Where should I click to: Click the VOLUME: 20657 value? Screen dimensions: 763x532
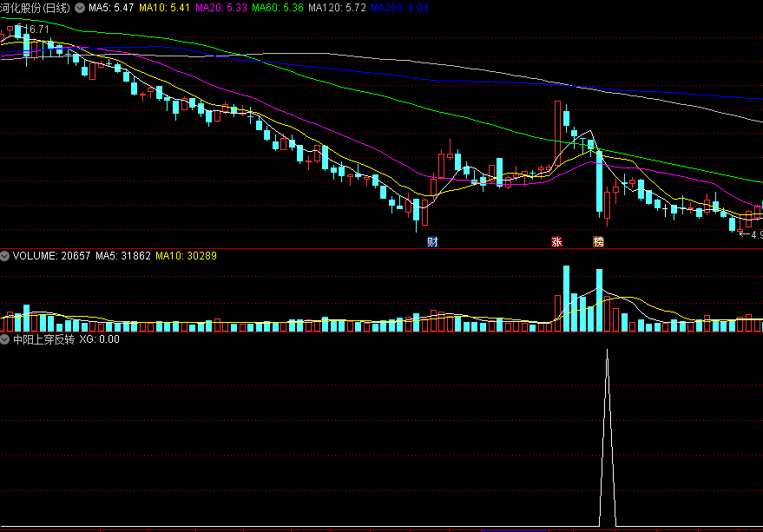[x=51, y=256]
